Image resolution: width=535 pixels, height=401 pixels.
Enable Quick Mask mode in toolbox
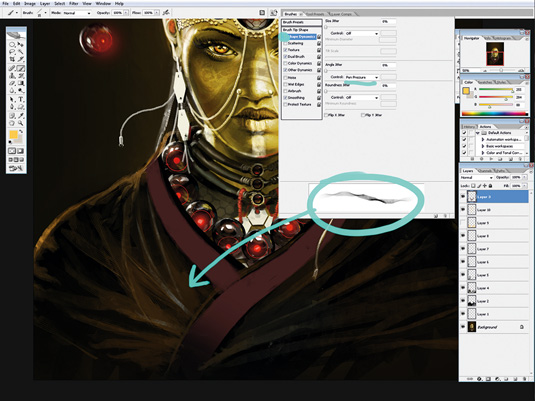point(20,151)
